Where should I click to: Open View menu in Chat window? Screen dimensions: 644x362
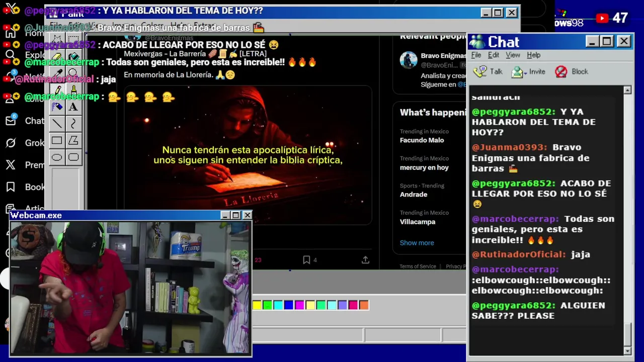[x=513, y=55]
